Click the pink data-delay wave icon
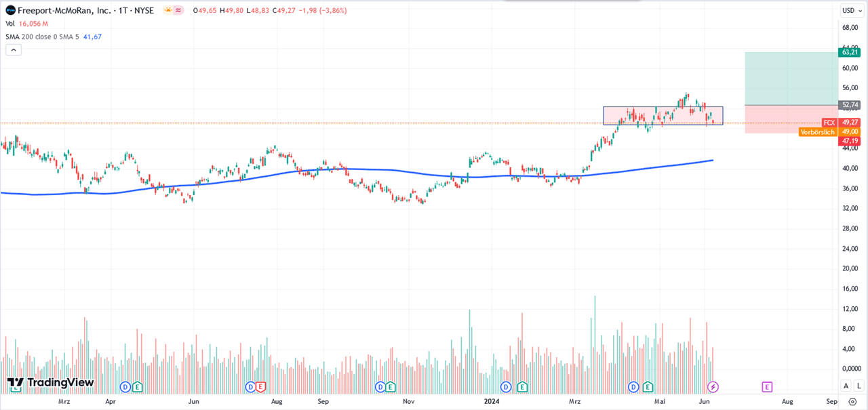 178,10
